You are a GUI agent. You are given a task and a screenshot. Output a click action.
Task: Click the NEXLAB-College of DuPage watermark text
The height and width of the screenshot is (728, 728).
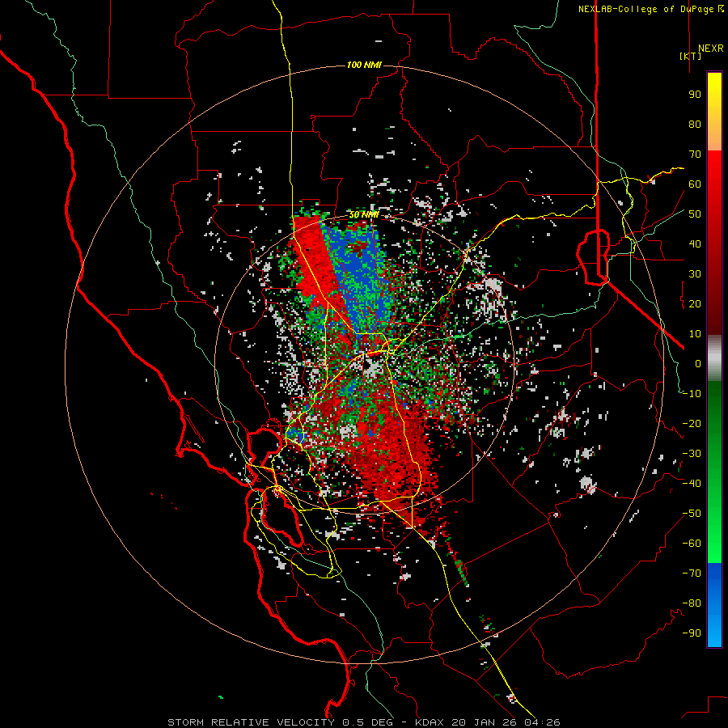(650, 9)
